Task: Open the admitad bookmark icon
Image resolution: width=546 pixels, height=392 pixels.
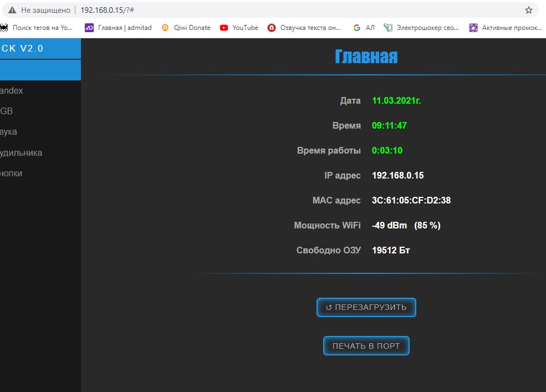Action: point(89,28)
